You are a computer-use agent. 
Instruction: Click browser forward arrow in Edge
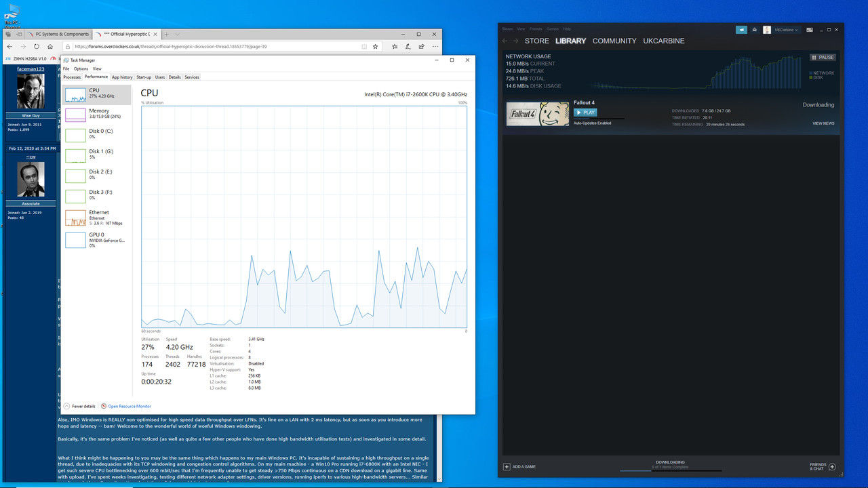point(23,47)
